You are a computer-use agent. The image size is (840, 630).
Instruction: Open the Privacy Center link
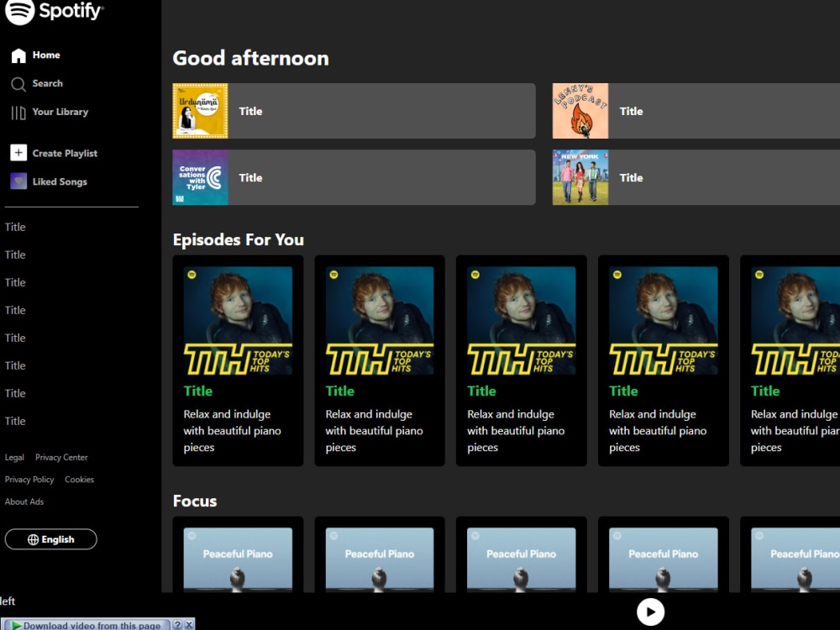[x=61, y=458]
